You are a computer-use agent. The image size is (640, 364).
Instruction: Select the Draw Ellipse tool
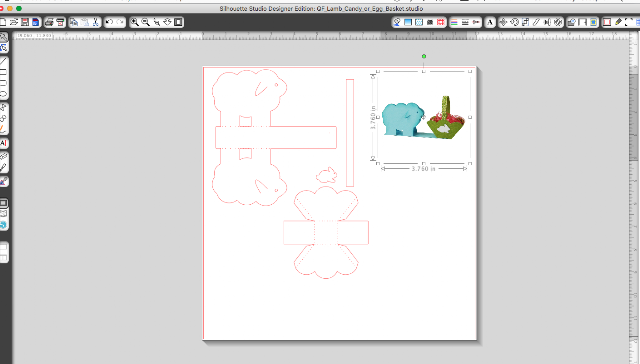click(x=3, y=94)
